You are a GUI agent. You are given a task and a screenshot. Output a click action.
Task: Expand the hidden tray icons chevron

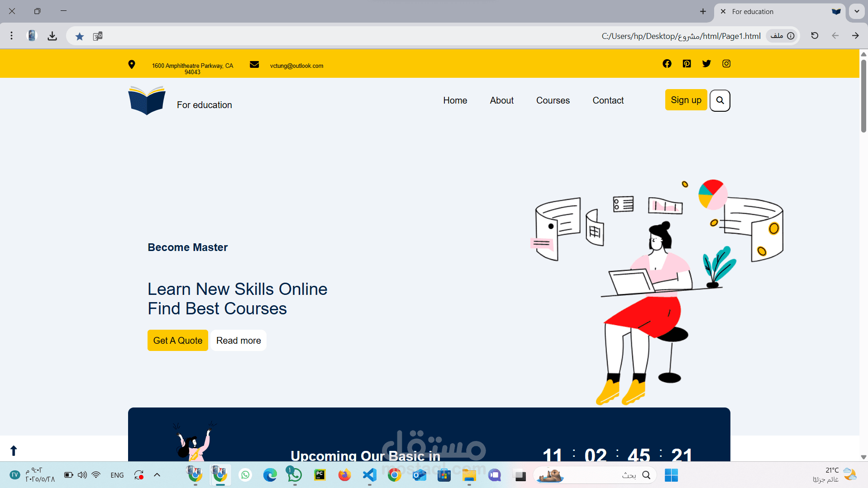(157, 475)
